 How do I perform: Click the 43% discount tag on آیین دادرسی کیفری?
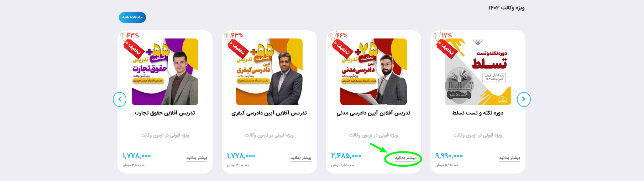point(236,44)
